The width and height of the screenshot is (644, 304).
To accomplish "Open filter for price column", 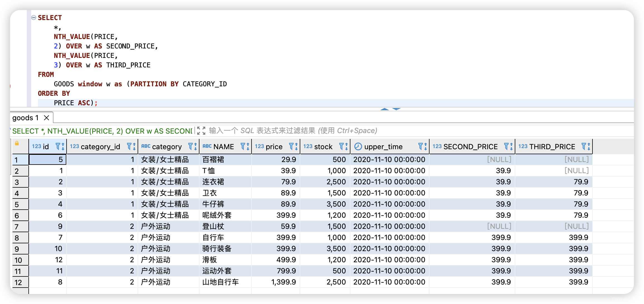I will pyautogui.click(x=291, y=146).
